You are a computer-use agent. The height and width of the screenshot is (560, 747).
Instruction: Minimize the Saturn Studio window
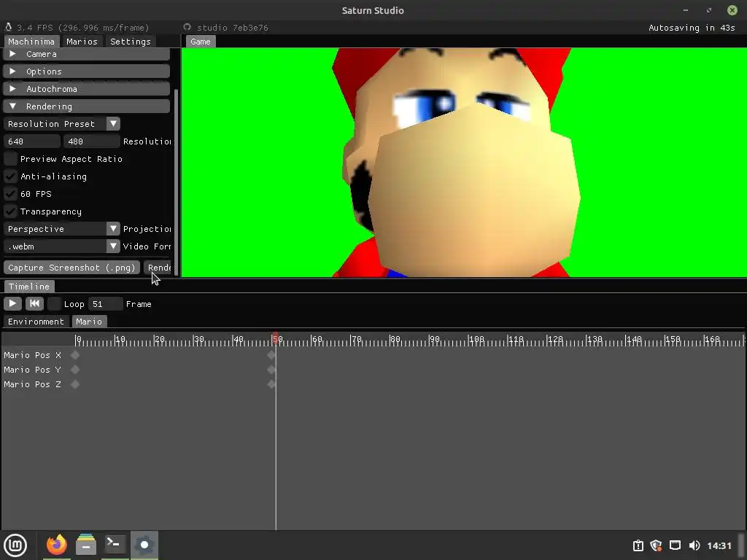[686, 10]
